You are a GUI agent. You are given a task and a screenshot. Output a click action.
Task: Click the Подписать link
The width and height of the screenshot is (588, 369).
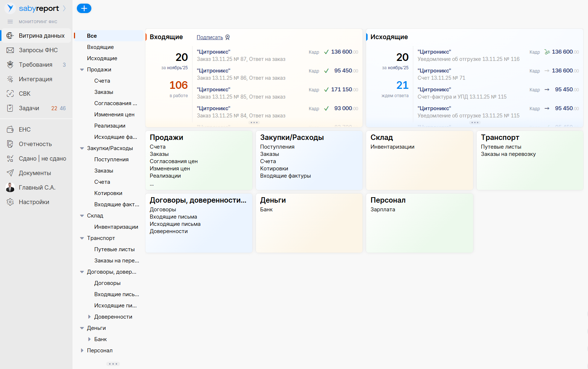(x=210, y=37)
